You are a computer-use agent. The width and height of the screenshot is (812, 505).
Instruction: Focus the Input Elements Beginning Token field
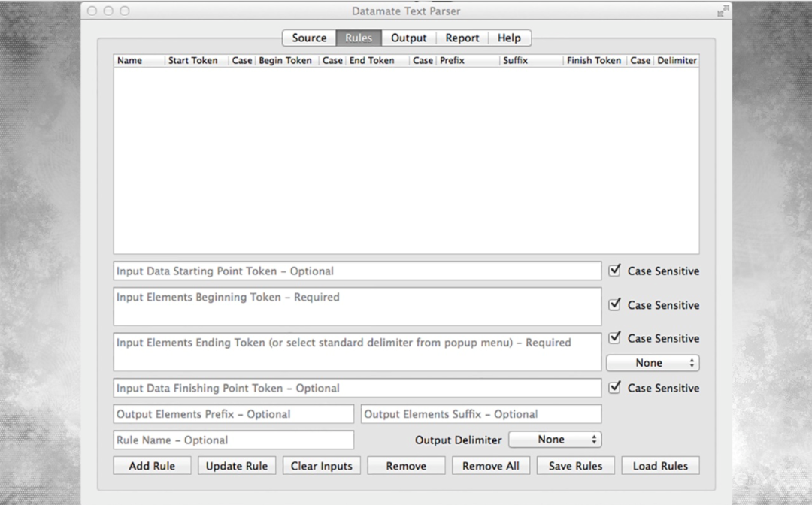coord(357,307)
